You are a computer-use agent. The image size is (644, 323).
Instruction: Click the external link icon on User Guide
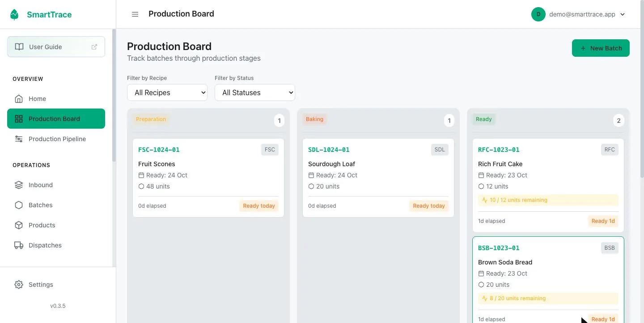tap(94, 47)
